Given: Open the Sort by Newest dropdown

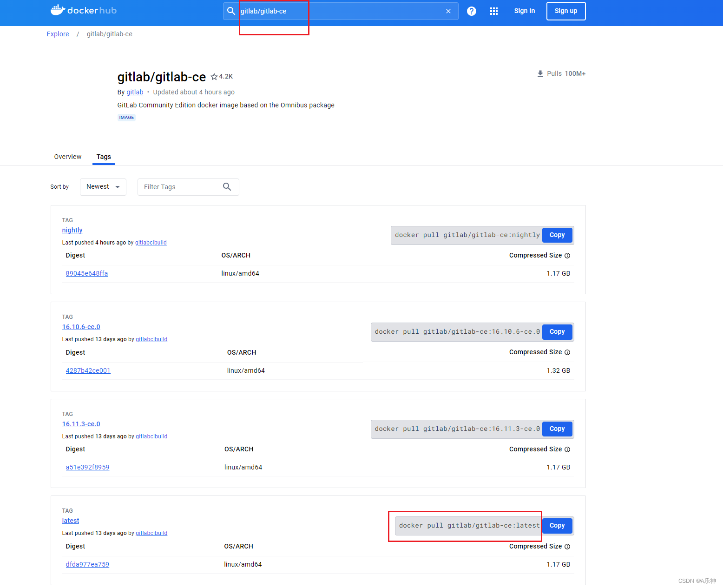Looking at the screenshot, I should 103,187.
